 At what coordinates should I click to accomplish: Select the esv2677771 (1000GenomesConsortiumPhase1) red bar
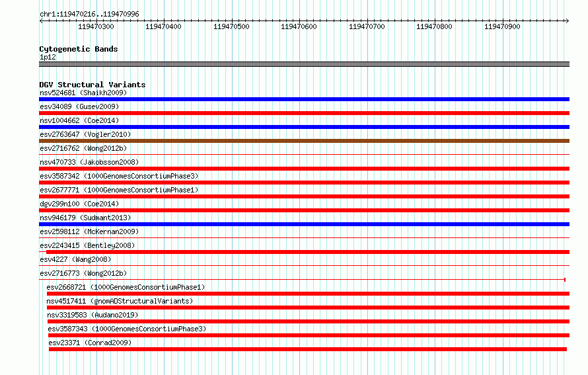(x=304, y=196)
